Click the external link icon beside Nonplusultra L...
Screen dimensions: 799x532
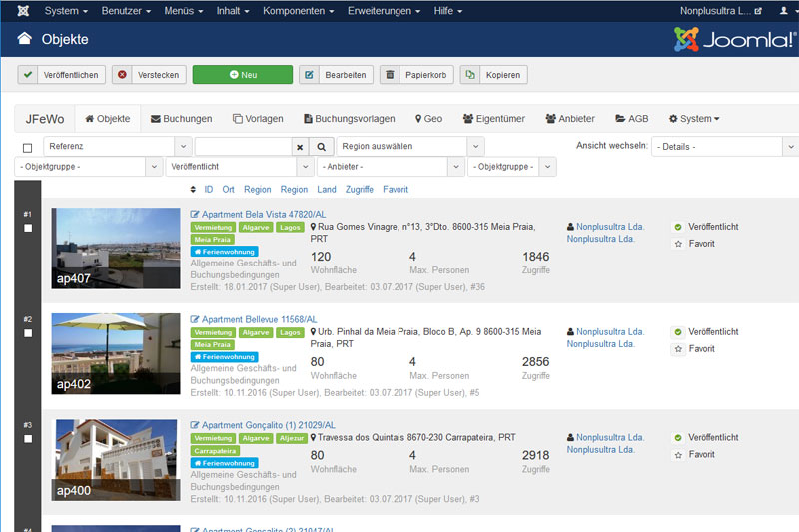coord(758,11)
